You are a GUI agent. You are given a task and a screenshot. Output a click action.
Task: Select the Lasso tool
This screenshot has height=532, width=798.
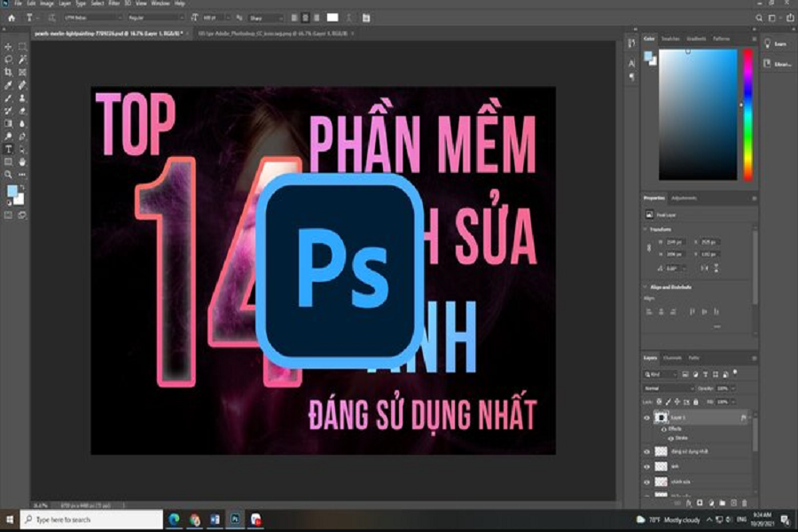click(x=8, y=59)
